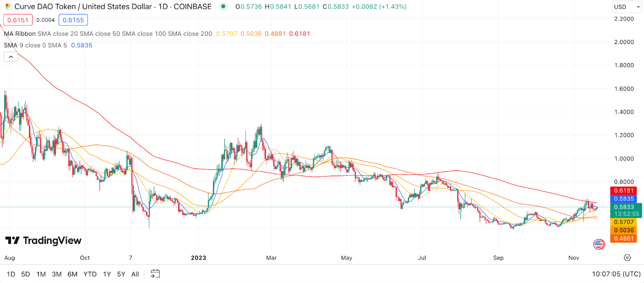
Task: Click the Nov label on time axis
Action: pyautogui.click(x=574, y=258)
